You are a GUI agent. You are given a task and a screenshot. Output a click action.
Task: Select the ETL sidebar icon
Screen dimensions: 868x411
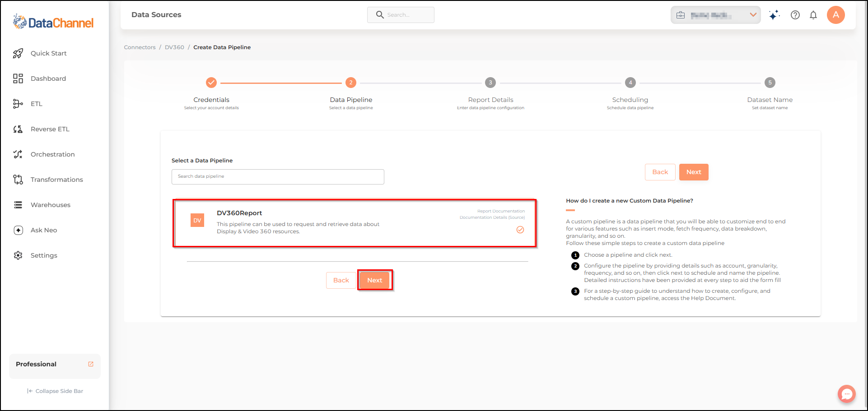coord(18,104)
